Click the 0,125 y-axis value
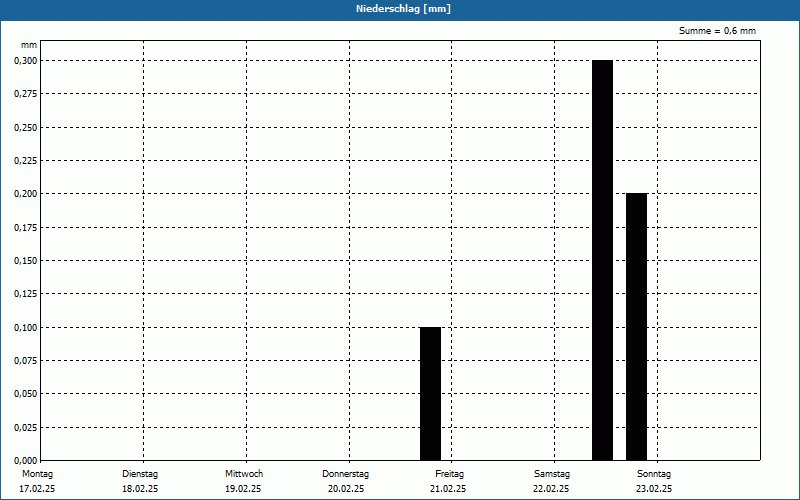This screenshot has height=500, width=800. coord(26,294)
